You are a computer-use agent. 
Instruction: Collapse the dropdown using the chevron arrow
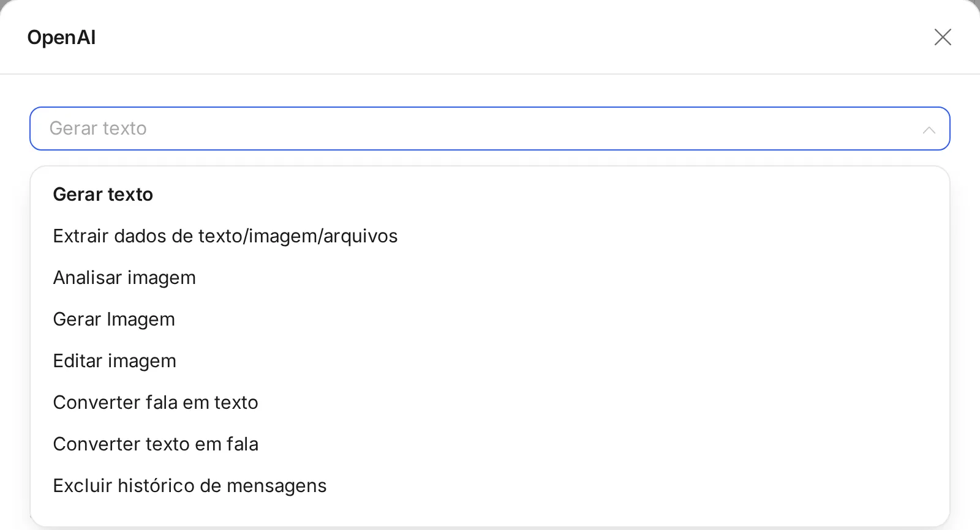pyautogui.click(x=929, y=129)
